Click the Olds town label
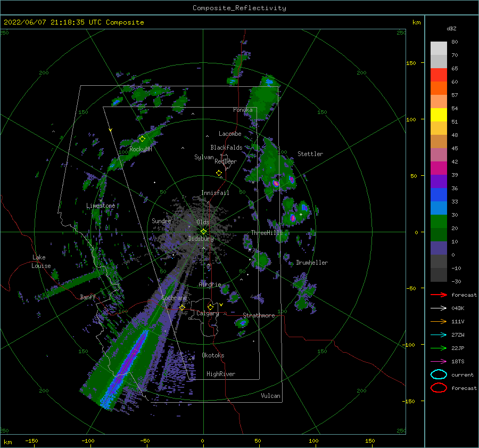This screenshot has height=448, width=479. pos(203,222)
